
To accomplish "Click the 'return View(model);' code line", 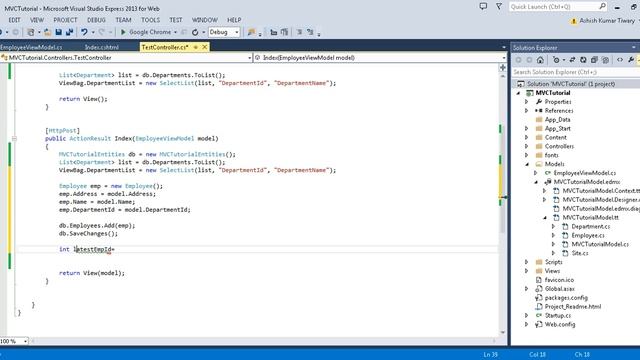I will click(92, 273).
